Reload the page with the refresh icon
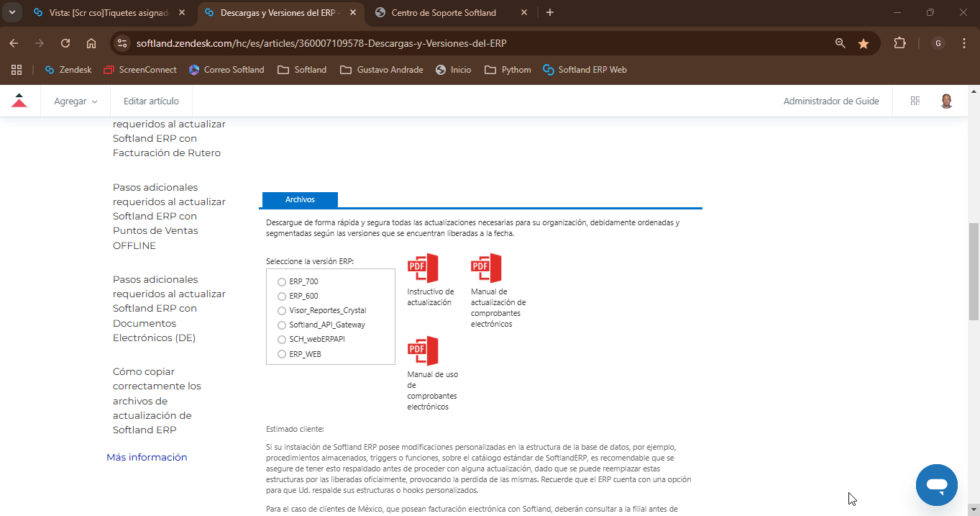This screenshot has height=516, width=980. coord(65,43)
